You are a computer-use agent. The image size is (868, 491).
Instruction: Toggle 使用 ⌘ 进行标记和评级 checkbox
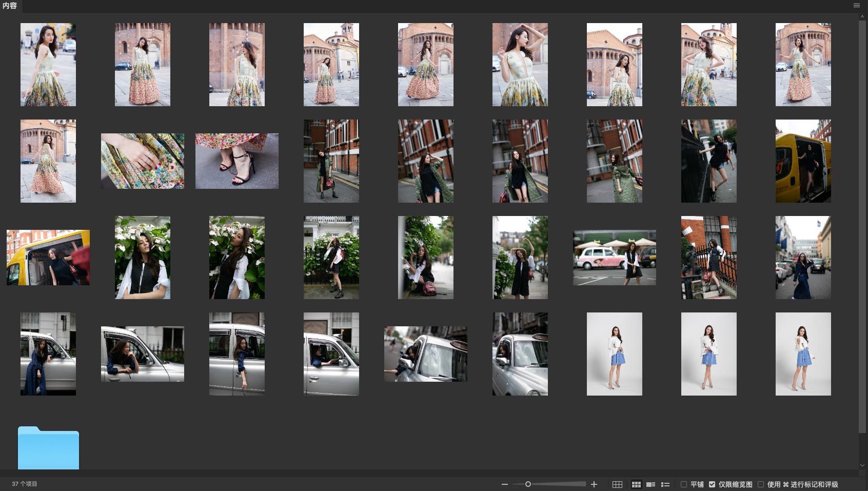[761, 484]
